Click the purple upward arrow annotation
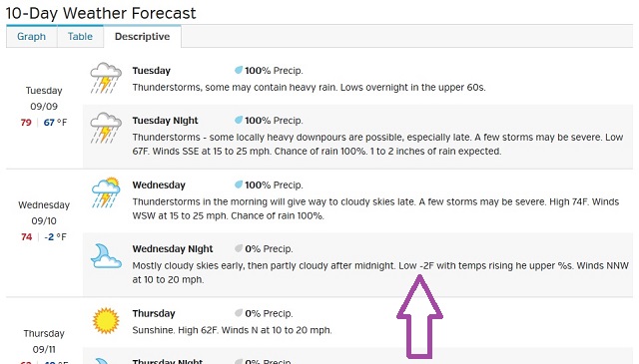This screenshot has width=639, height=364. [419, 317]
